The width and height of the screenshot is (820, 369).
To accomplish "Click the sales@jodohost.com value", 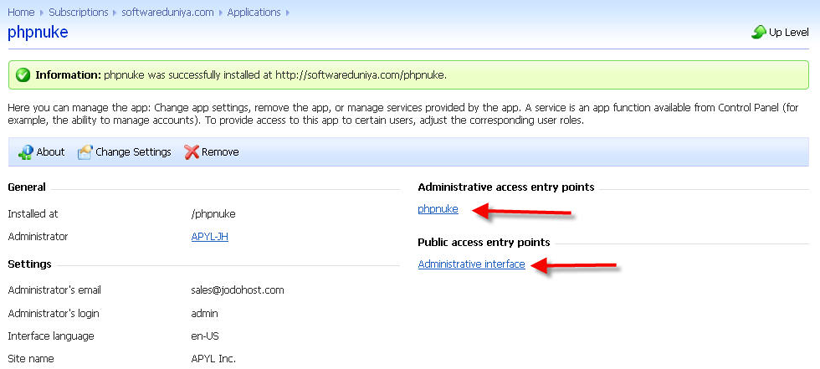I will 237,291.
